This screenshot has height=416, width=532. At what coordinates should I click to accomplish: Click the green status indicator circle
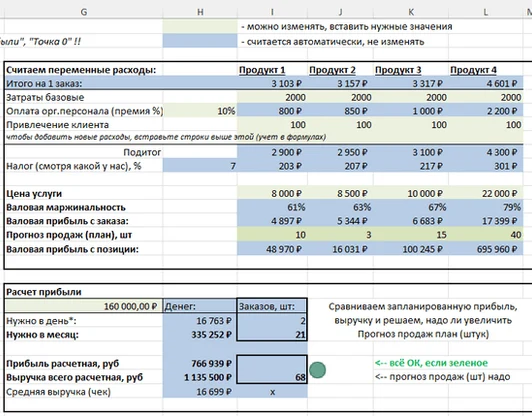318,370
